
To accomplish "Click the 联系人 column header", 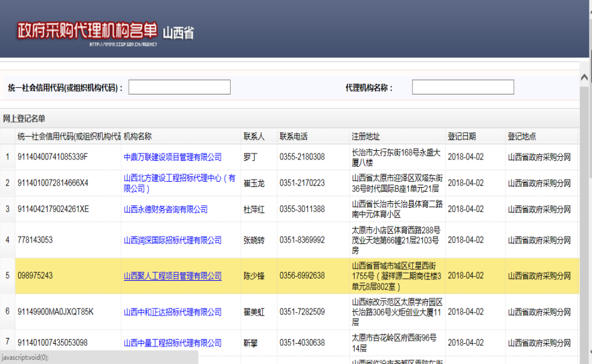I will pos(254,136).
